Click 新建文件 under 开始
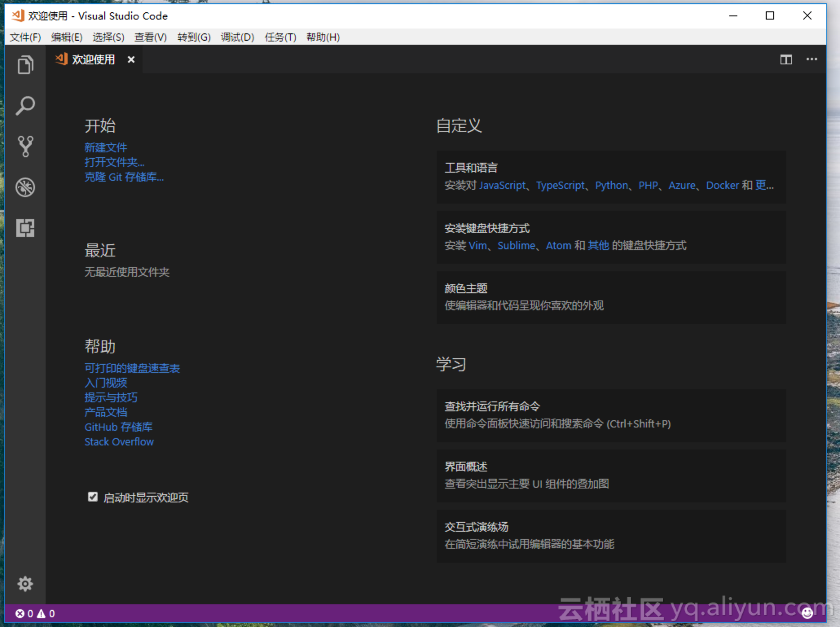 [x=106, y=147]
